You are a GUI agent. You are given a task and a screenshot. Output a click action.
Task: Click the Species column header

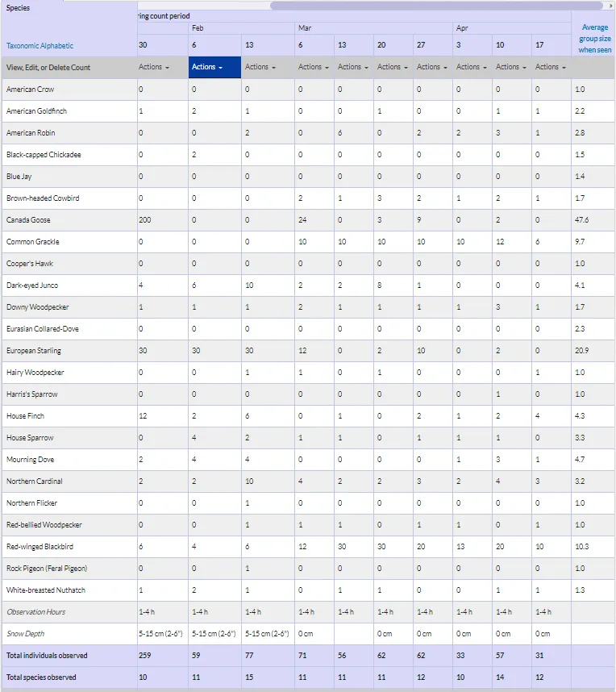18,8
